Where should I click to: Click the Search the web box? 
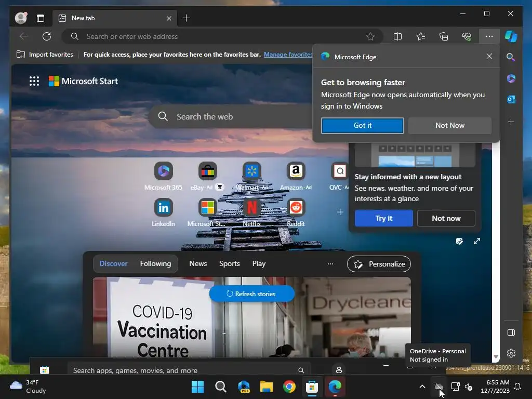[x=231, y=116]
